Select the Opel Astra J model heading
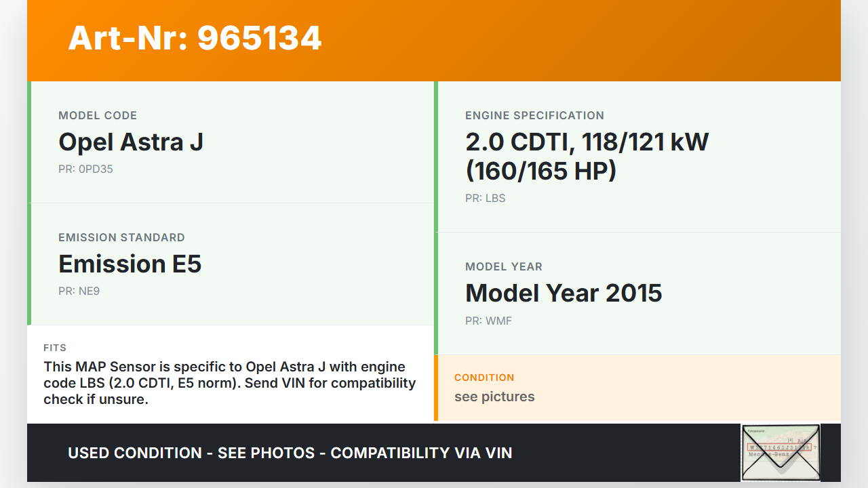Viewport: 868px width, 488px height. 131,142
